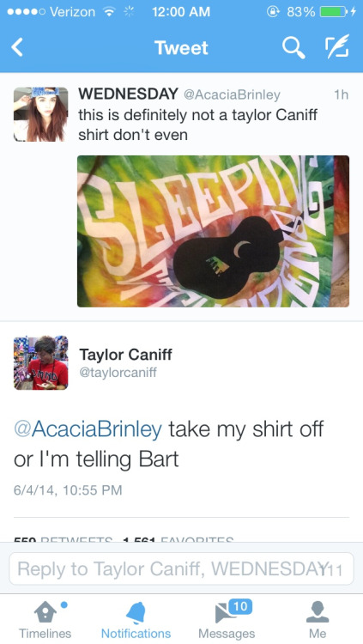This screenshot has height=644, width=363.
Task: Tap the Wi-Fi icon in status bar
Action: coord(109,12)
